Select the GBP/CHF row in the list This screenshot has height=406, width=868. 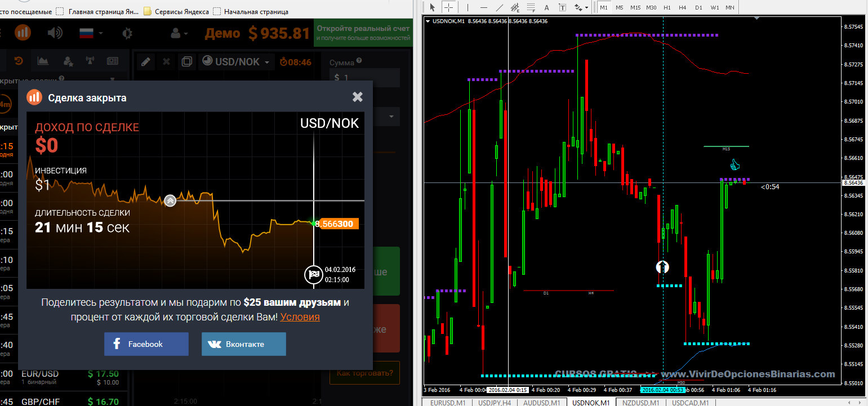[x=65, y=401]
